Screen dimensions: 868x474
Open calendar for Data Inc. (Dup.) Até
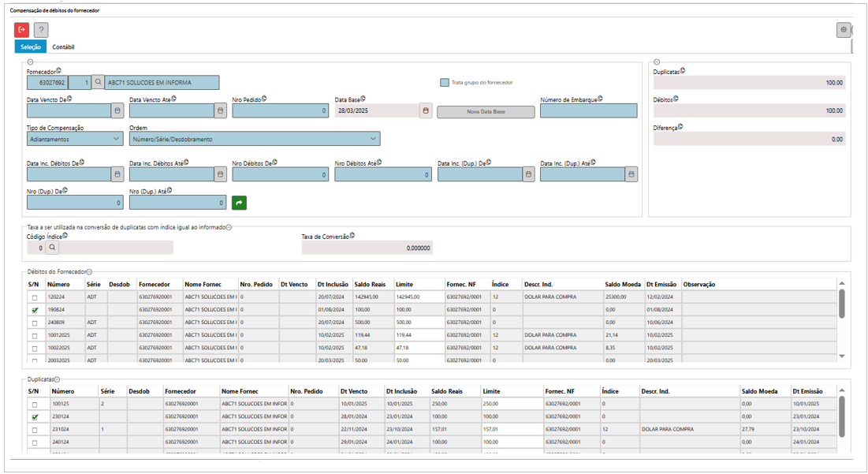[631, 174]
